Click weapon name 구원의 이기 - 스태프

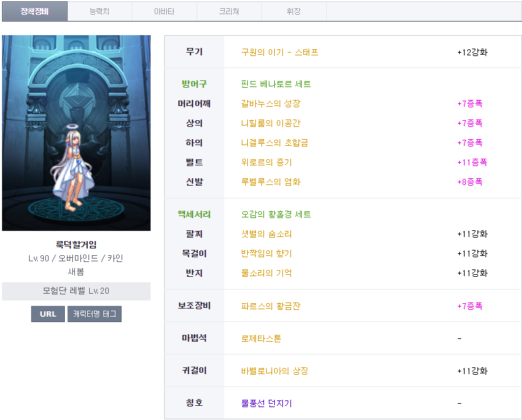pyautogui.click(x=280, y=52)
